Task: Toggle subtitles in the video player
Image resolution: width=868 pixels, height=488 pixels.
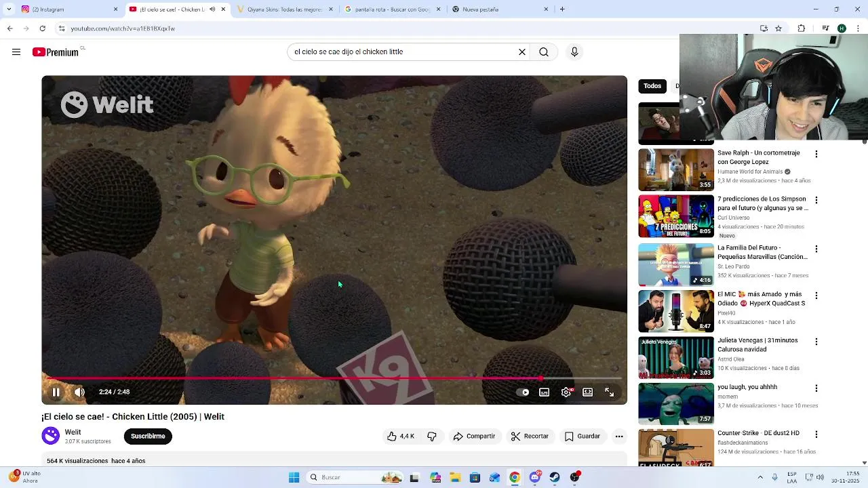Action: pyautogui.click(x=544, y=392)
